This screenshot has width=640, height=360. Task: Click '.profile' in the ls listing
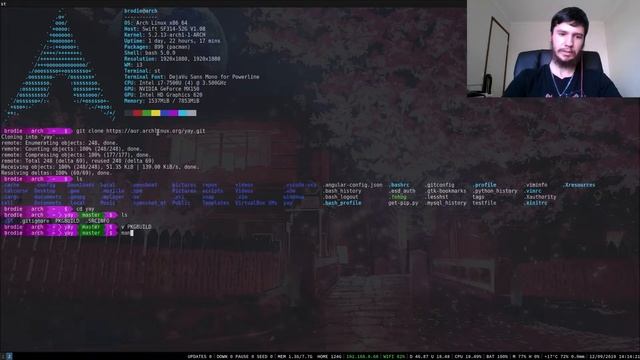[484, 185]
